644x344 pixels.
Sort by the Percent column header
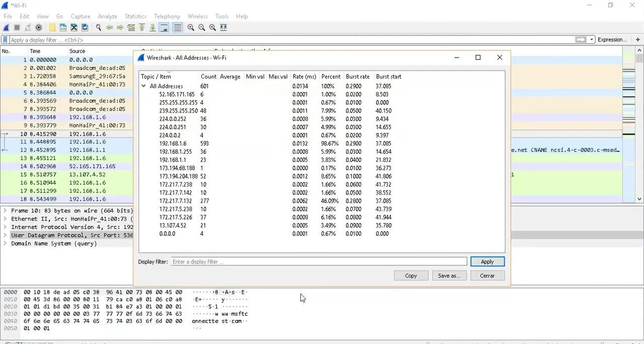point(331,76)
